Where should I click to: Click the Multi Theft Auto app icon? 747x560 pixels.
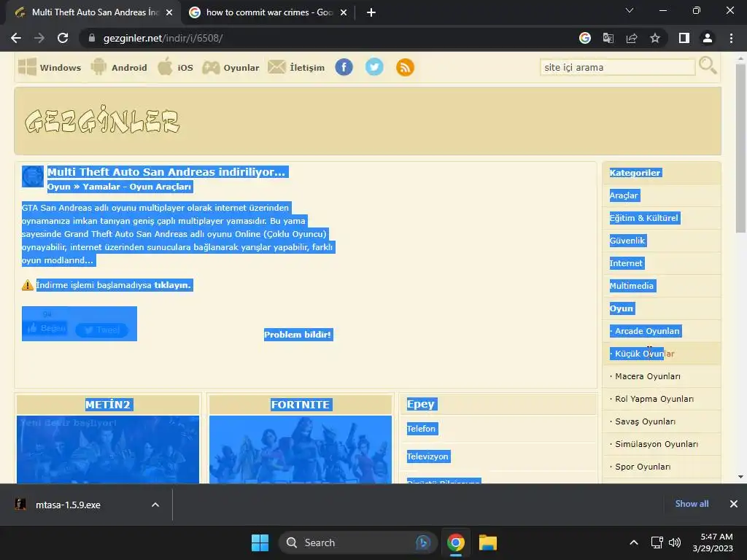(x=33, y=176)
